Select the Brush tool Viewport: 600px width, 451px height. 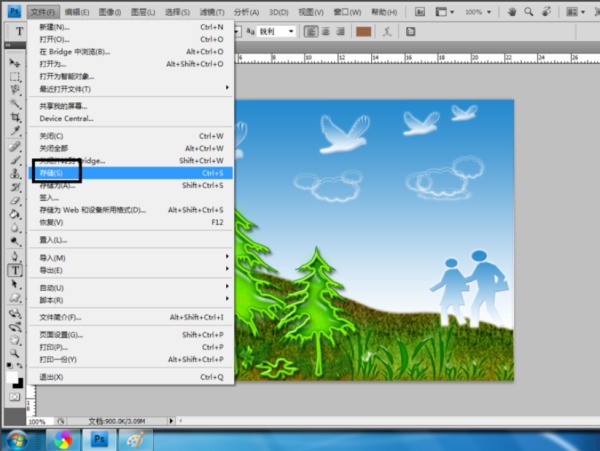click(16, 159)
